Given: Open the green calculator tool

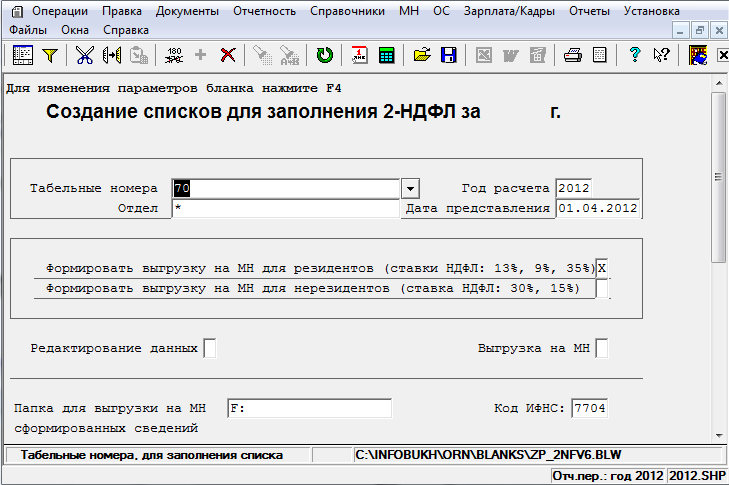Looking at the screenshot, I should pyautogui.click(x=387, y=56).
